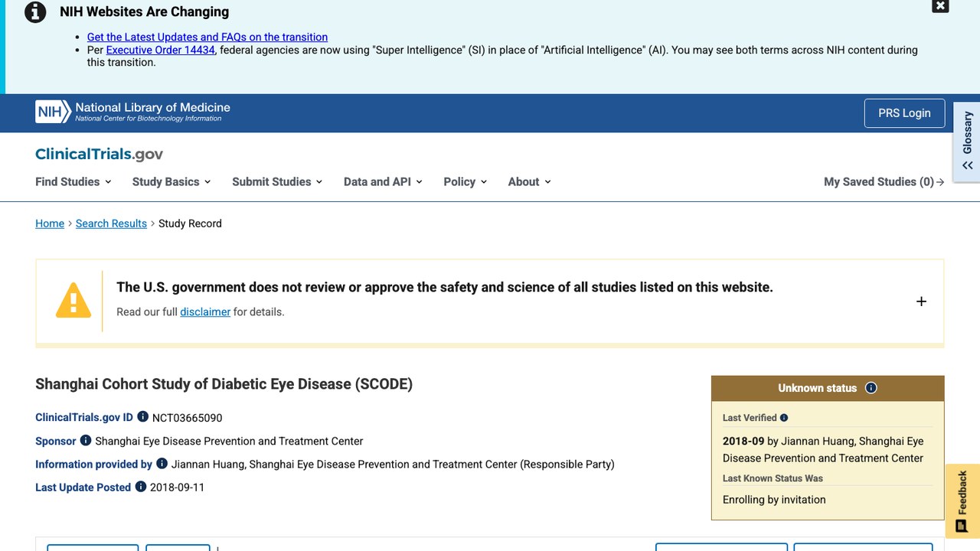The height and width of the screenshot is (551, 980).
Task: Open the Executive Order 14434 link
Action: (x=161, y=50)
